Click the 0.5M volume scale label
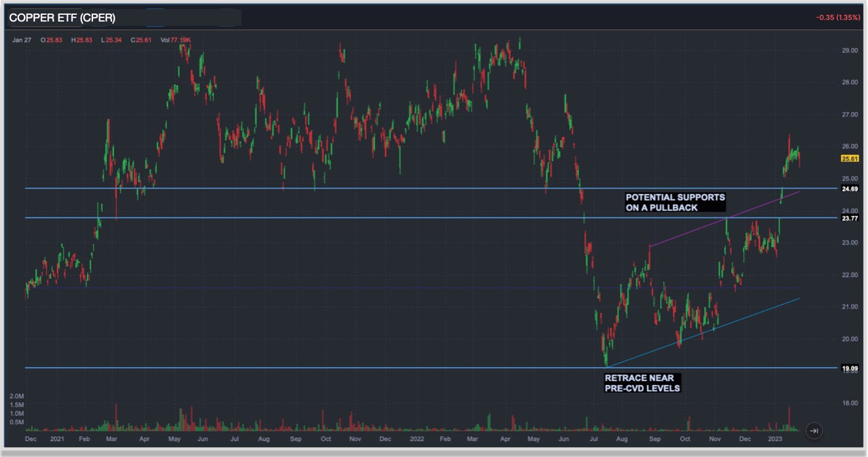868x457 pixels. coord(17,423)
